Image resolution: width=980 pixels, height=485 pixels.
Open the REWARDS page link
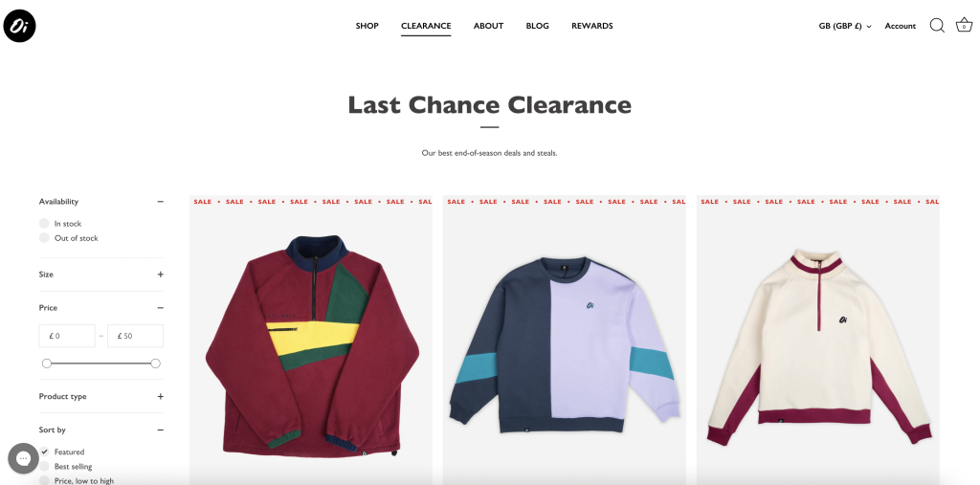591,26
